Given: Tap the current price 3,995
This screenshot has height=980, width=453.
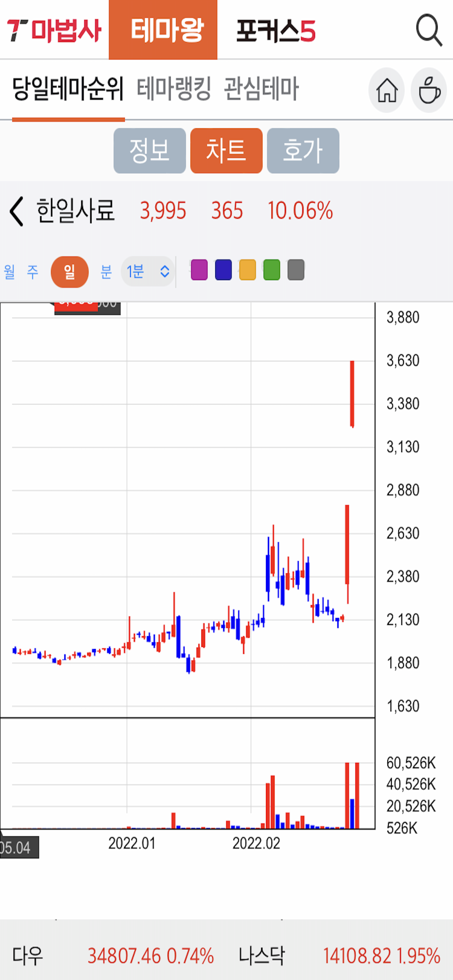Looking at the screenshot, I should point(163,211).
